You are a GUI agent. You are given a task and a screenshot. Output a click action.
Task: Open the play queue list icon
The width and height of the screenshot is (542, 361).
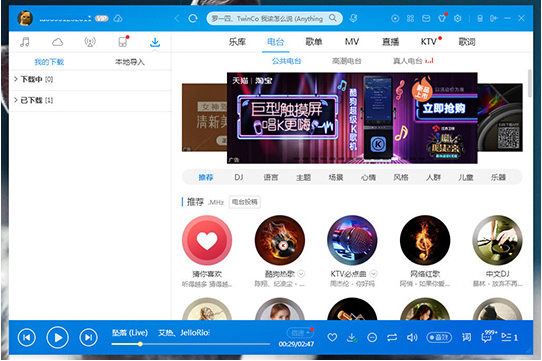[x=509, y=337]
